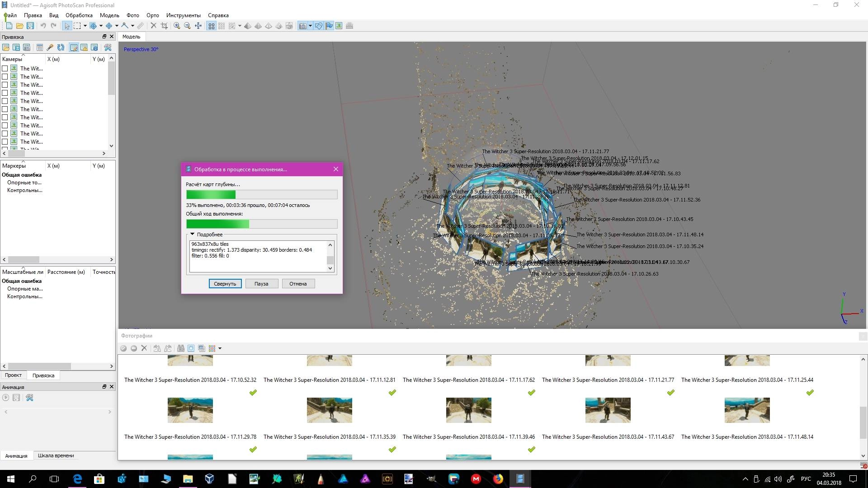Click the Import reference icon in Привязка panel
The width and height of the screenshot is (868, 488).
6,47
